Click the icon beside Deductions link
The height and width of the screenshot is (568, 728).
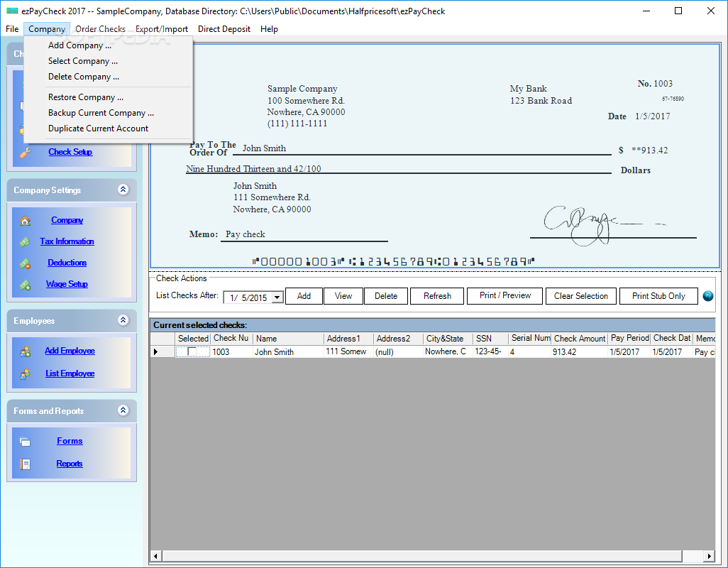(x=25, y=264)
